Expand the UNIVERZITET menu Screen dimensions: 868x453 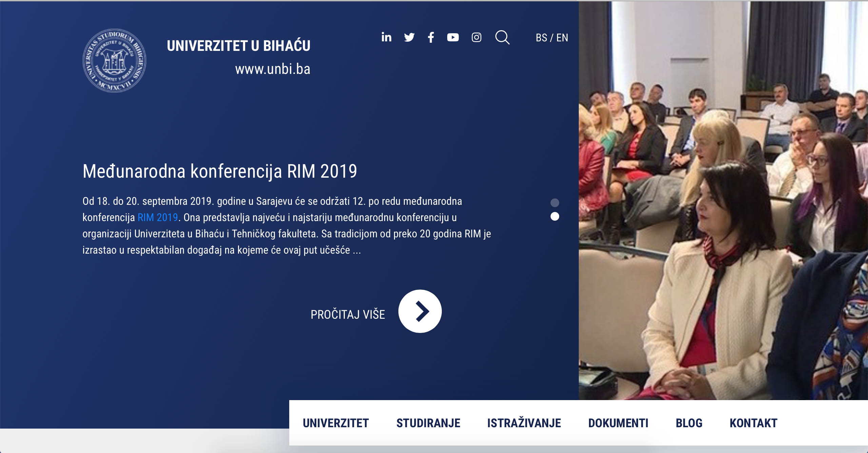(x=336, y=423)
